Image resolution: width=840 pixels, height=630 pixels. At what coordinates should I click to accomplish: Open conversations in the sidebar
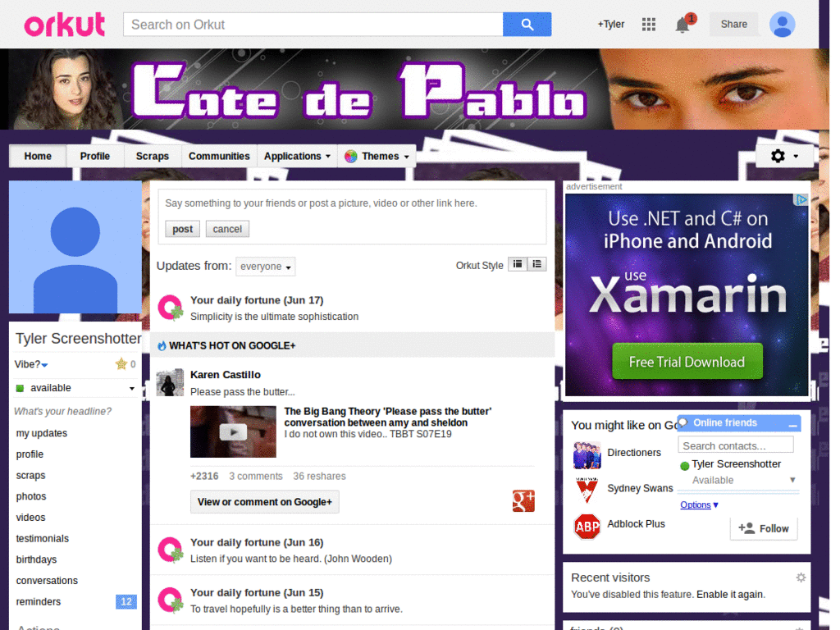coord(47,581)
